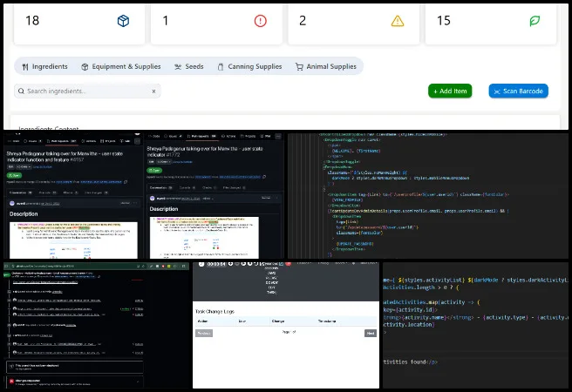Click the yellow warning triangle icon beside 2
The width and height of the screenshot is (572, 392).
click(398, 21)
